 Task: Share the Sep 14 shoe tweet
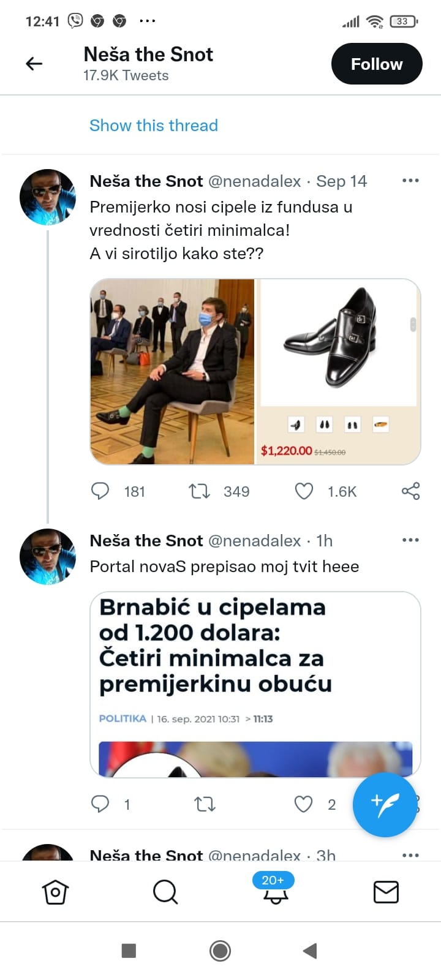click(x=410, y=491)
